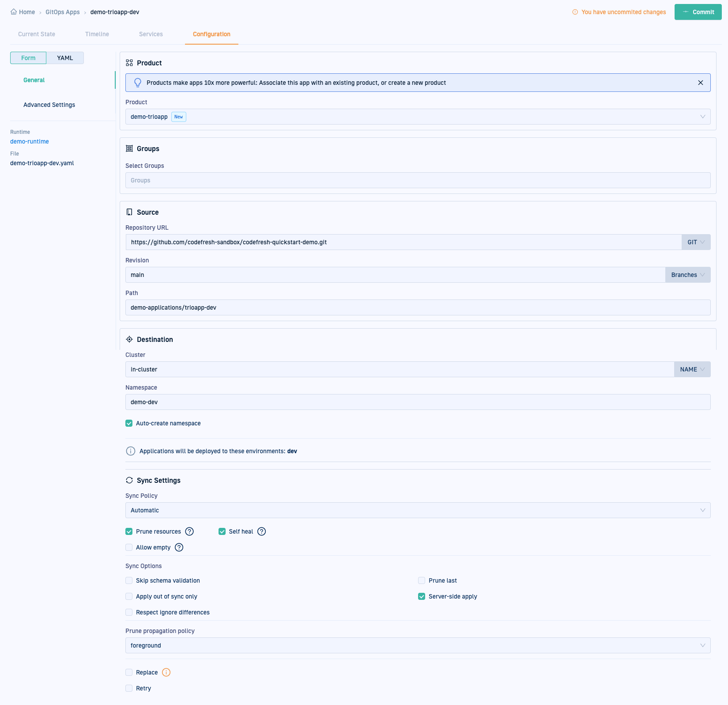Click the Commit button
728x705 pixels.
pyautogui.click(x=698, y=12)
